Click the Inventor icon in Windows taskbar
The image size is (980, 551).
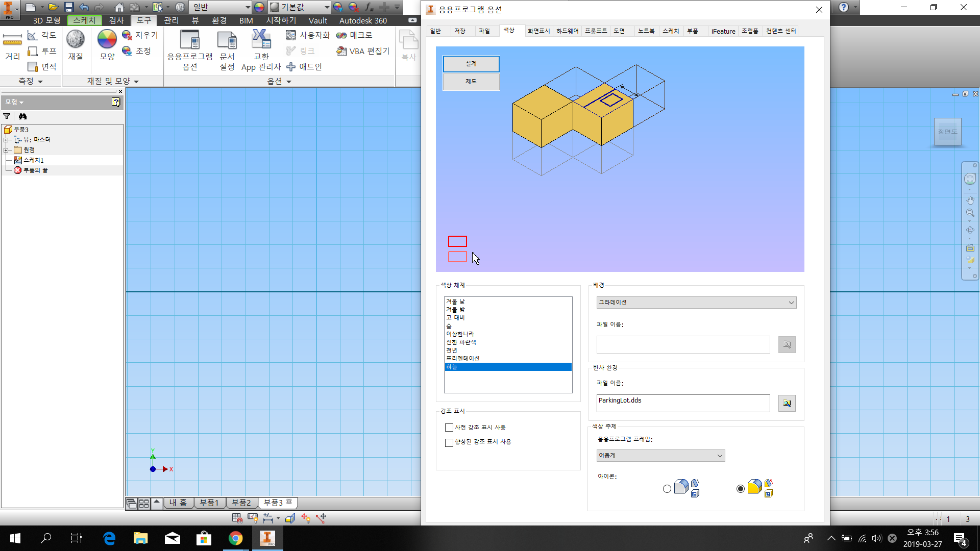267,538
